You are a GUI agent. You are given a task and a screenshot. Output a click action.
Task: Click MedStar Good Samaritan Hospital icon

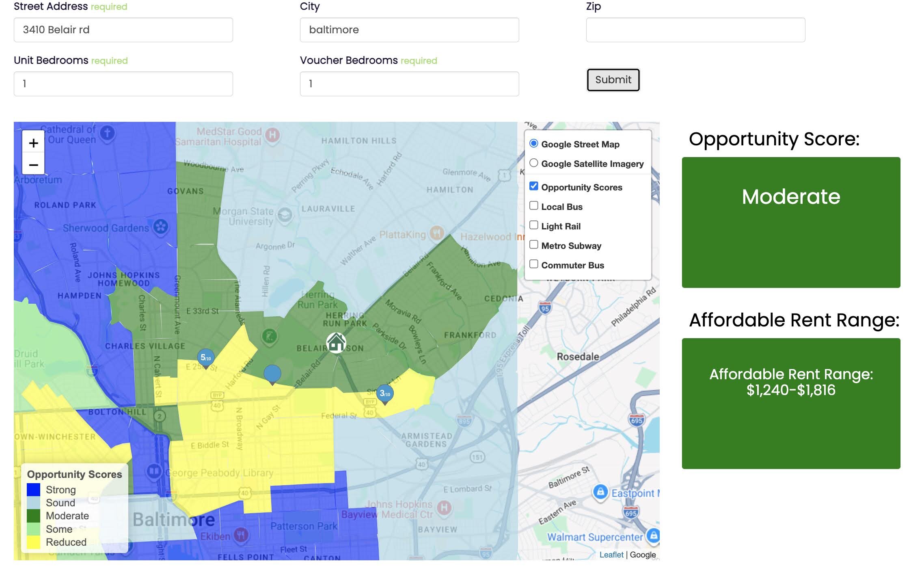click(x=273, y=134)
